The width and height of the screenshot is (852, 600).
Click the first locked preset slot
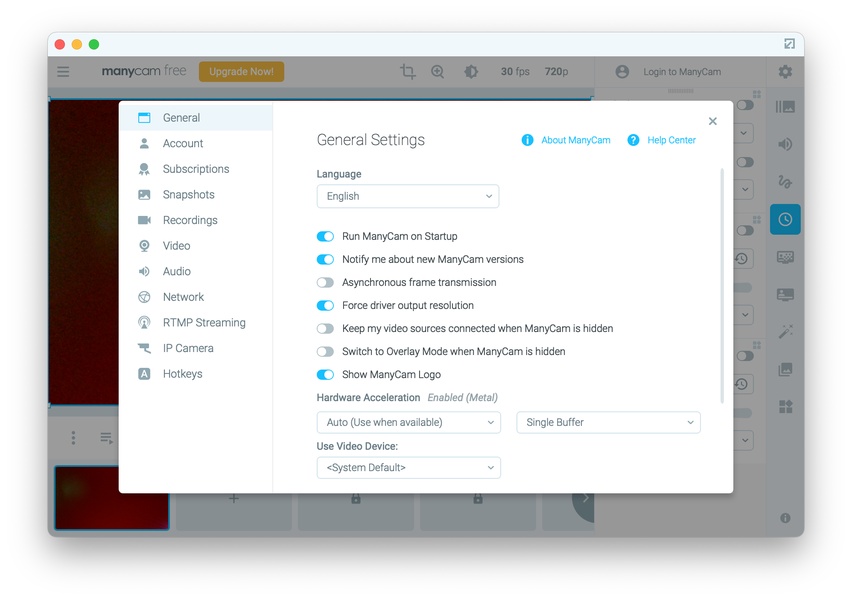(355, 498)
